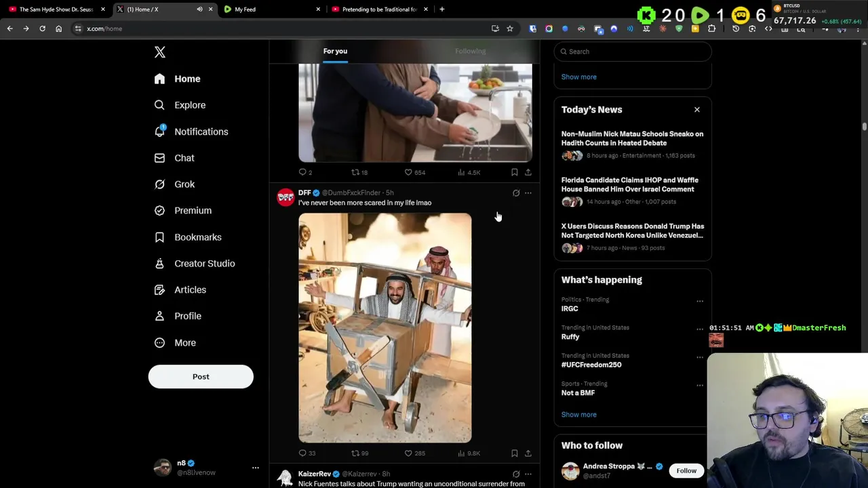Open options for the IRGC trend

(700, 301)
